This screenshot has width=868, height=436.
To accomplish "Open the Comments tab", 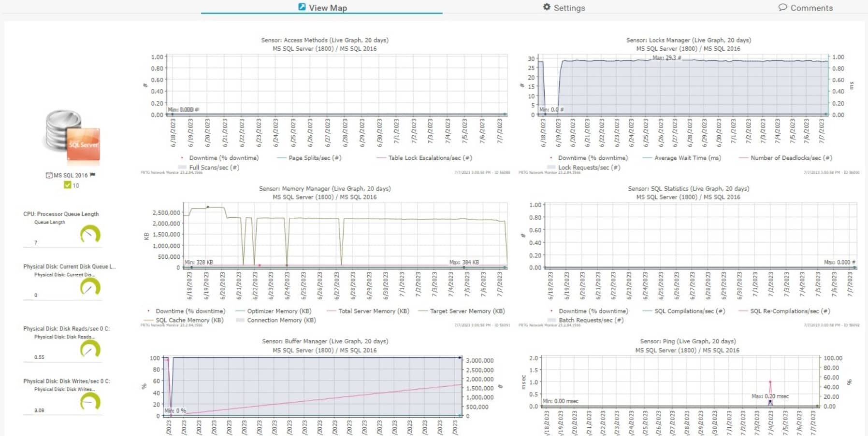I will pyautogui.click(x=805, y=7).
